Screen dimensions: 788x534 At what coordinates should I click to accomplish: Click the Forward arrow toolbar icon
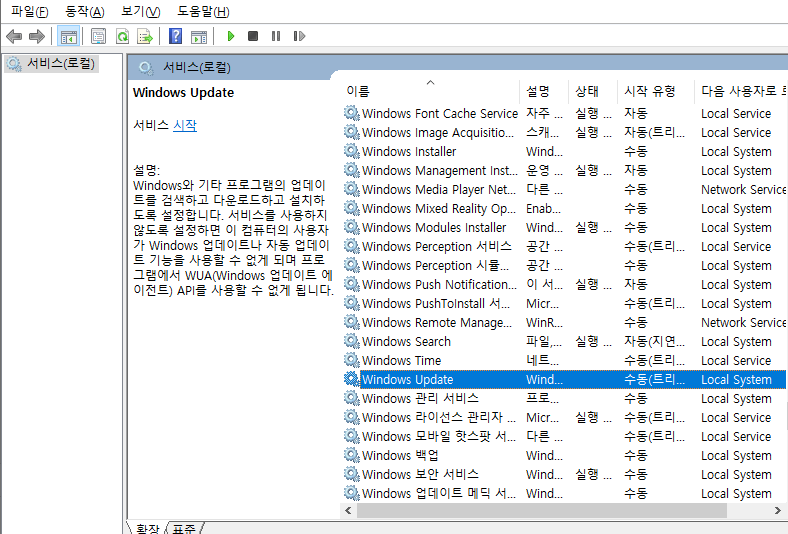[x=37, y=36]
